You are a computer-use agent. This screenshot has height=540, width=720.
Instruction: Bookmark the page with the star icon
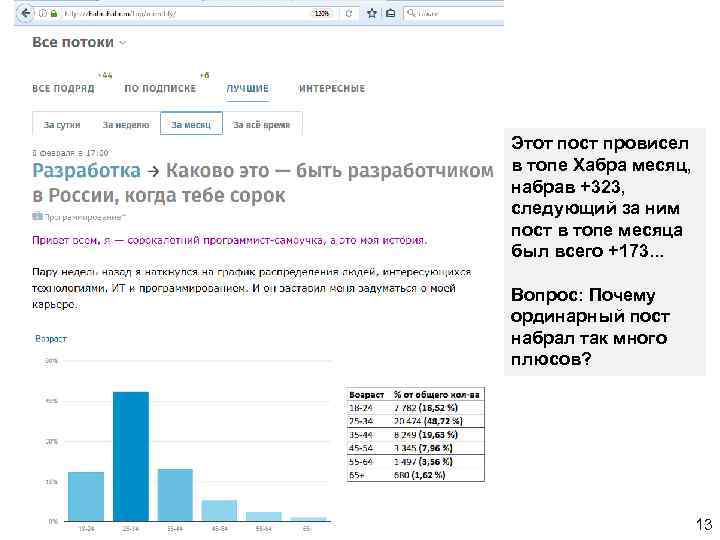tap(372, 13)
